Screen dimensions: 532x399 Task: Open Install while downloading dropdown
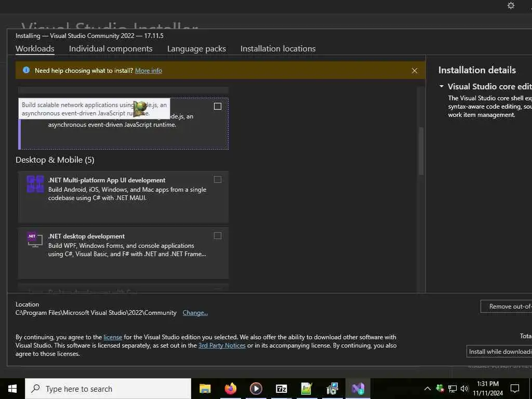[x=499, y=352]
